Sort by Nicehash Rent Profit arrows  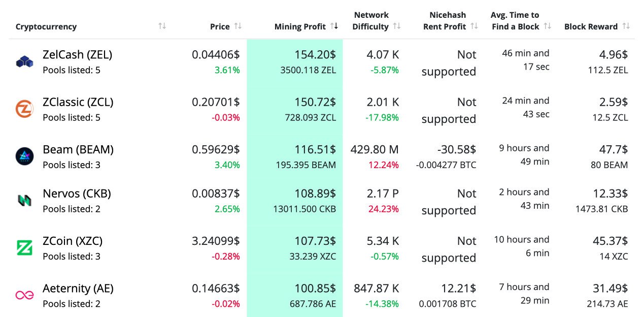tap(474, 26)
